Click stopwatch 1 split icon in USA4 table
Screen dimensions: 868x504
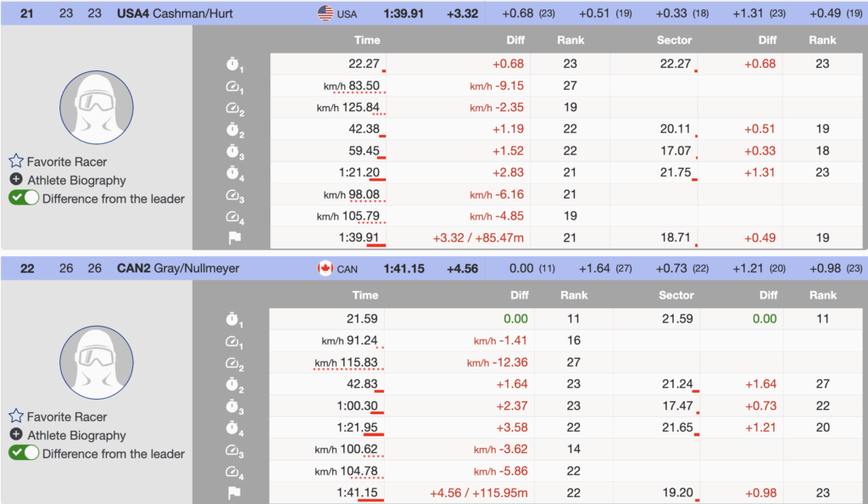[x=234, y=64]
